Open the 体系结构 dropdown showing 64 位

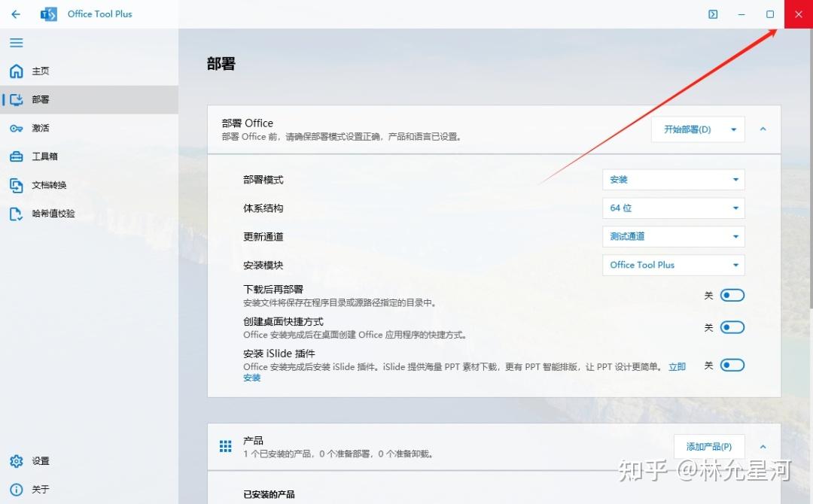click(x=673, y=208)
